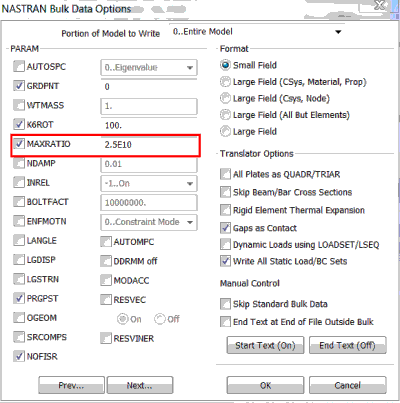Tick the LANGLE checkbox

tap(19, 240)
